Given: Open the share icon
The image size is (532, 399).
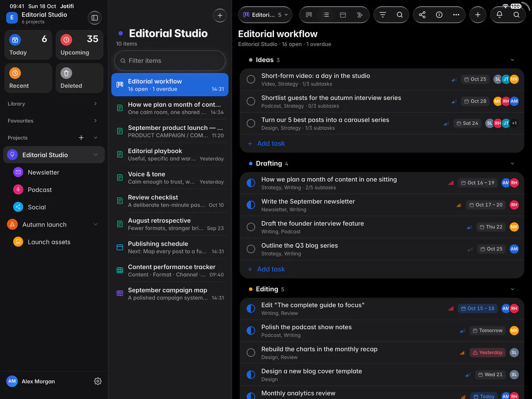Looking at the screenshot, I should tap(422, 15).
